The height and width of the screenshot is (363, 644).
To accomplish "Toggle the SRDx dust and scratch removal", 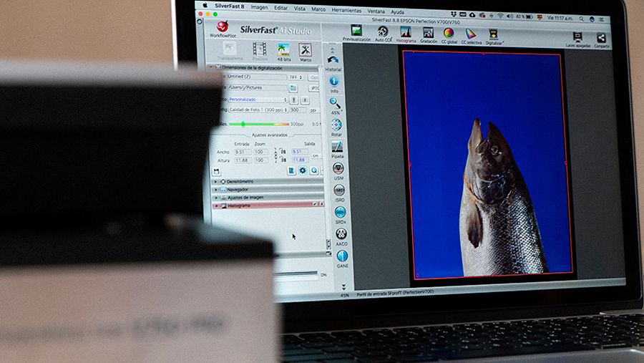I will 341,213.
